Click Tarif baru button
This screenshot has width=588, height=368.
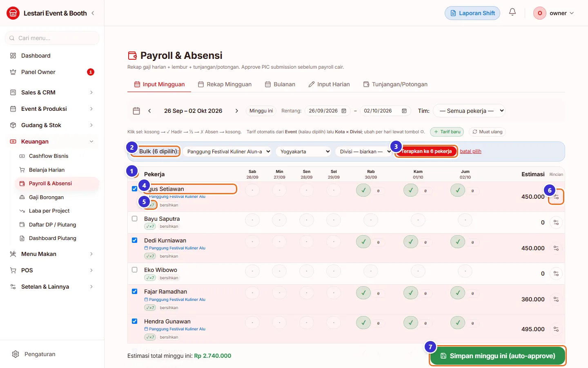(447, 132)
